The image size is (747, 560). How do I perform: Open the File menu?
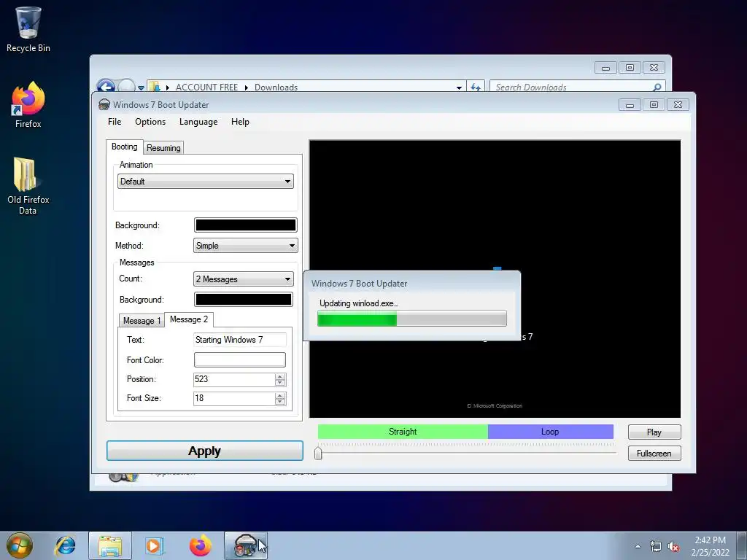tap(115, 122)
